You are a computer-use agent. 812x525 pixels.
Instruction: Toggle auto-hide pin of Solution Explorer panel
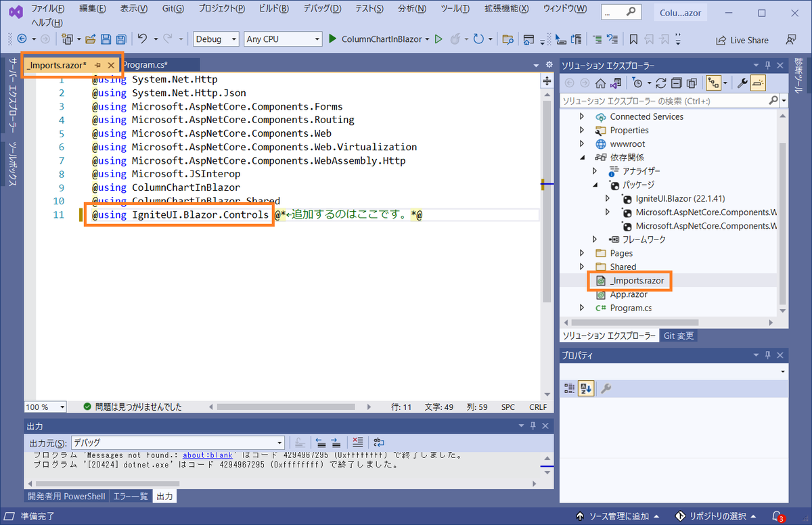click(x=767, y=66)
